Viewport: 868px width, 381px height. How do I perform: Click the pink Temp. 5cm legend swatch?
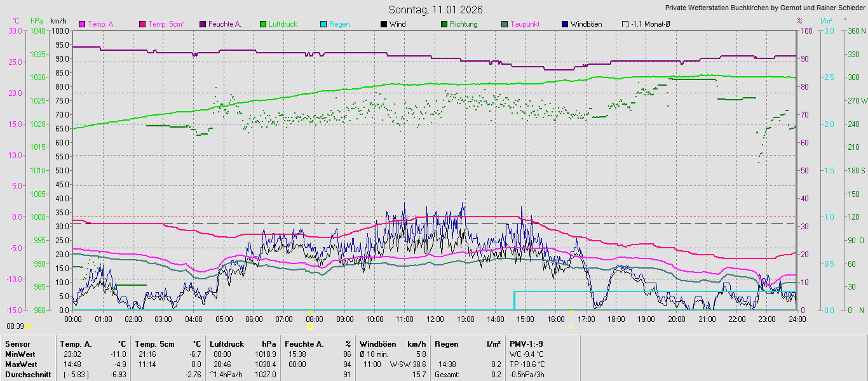point(142,24)
